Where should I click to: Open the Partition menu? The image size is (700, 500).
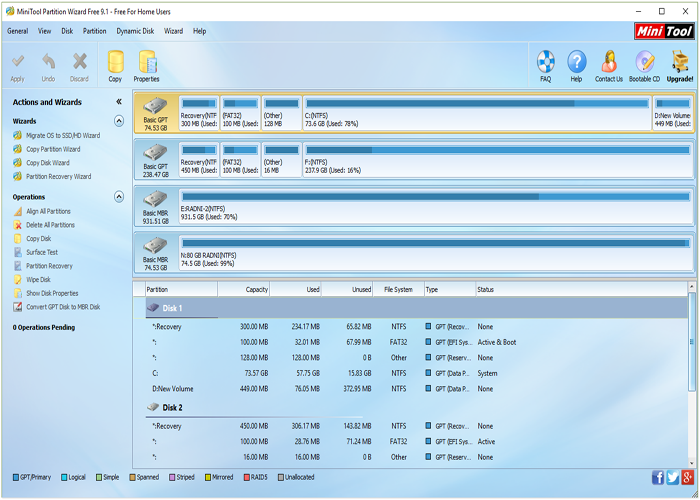click(x=95, y=31)
